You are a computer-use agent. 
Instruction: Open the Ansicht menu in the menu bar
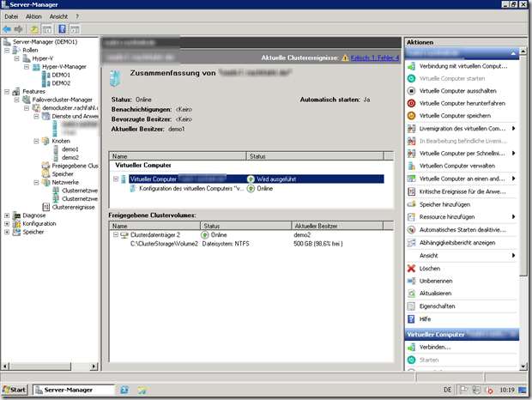coord(58,16)
